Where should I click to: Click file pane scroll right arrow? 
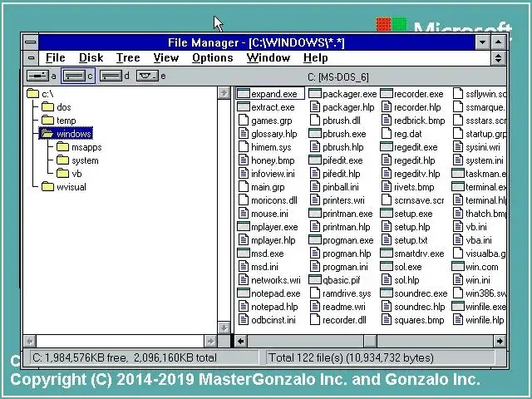(500, 341)
